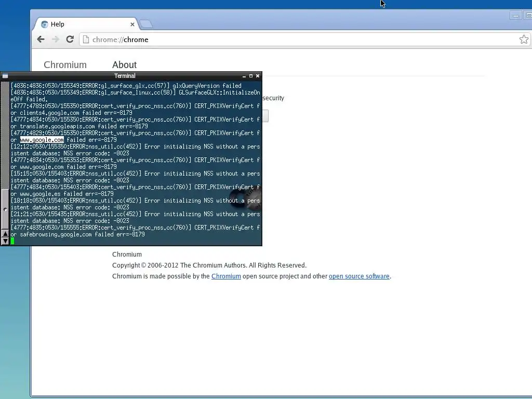Click the About heading
This screenshot has width=532, height=399.
pyautogui.click(x=125, y=65)
